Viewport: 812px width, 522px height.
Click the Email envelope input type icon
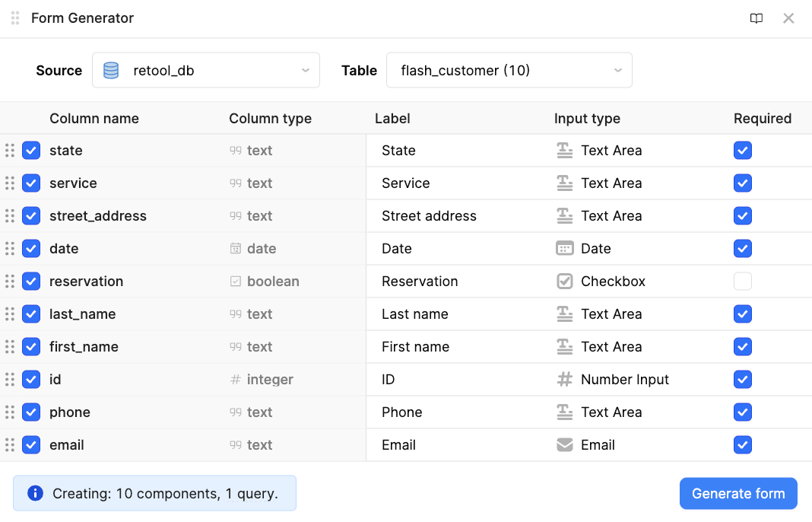tap(564, 445)
